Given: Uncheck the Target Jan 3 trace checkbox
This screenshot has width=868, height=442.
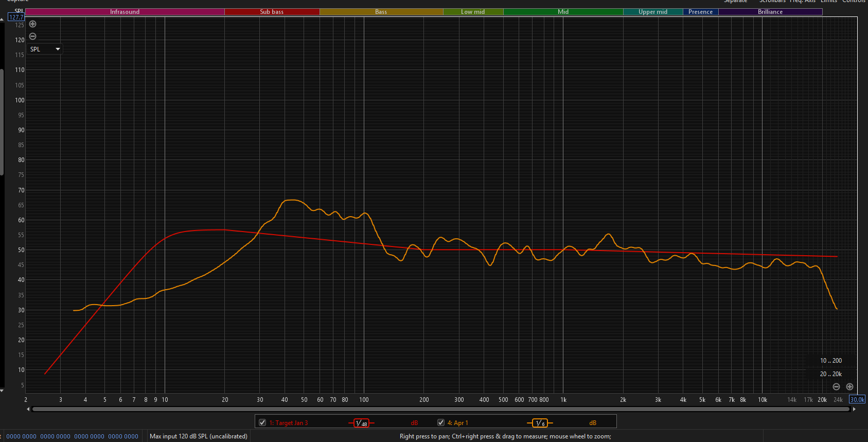Looking at the screenshot, I should (262, 422).
